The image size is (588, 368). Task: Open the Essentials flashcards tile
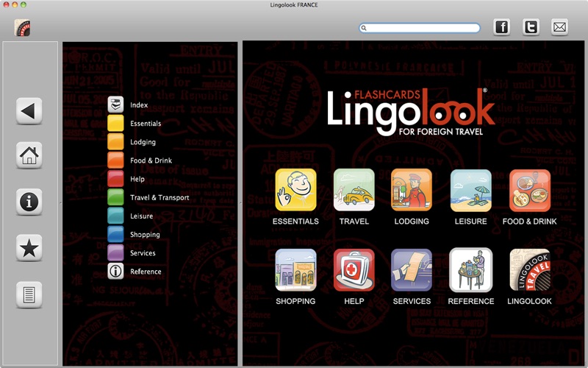click(x=295, y=190)
